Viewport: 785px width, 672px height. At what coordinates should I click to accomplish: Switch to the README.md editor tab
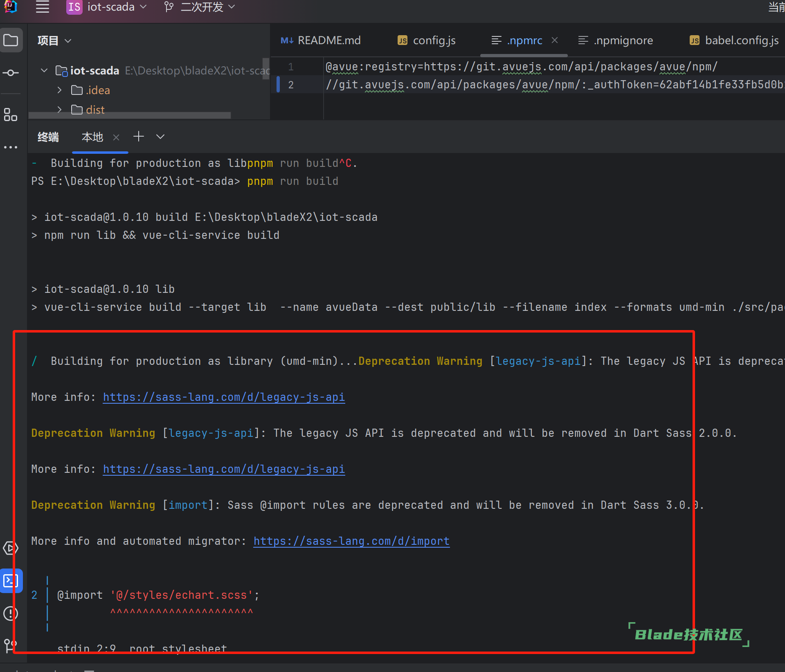tap(321, 40)
